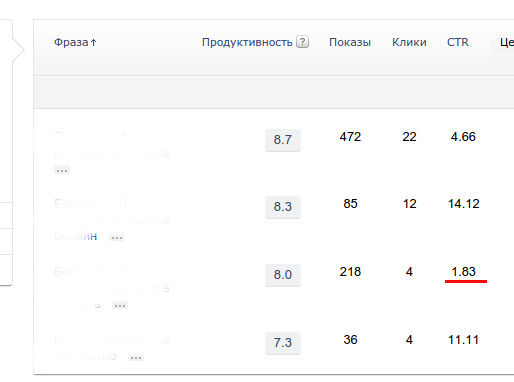514x382 pixels.
Task: Open the productivity badge showing 8.0
Action: pyautogui.click(x=283, y=275)
